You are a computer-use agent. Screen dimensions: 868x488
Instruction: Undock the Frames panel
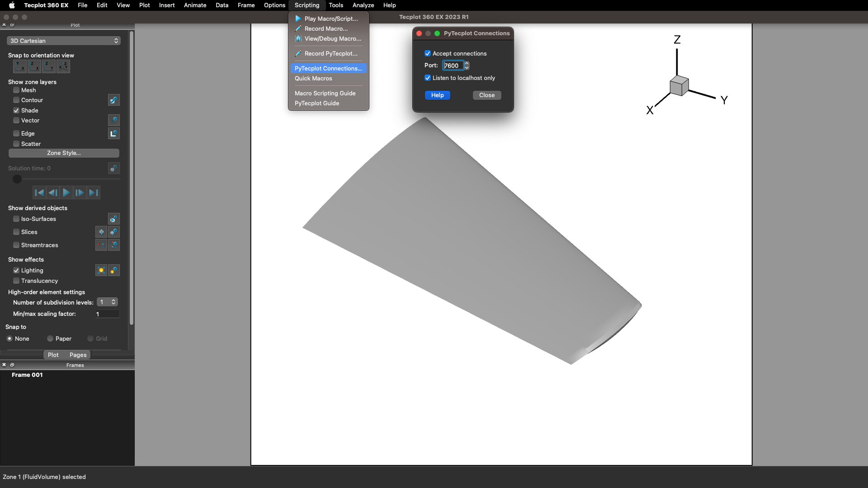12,365
